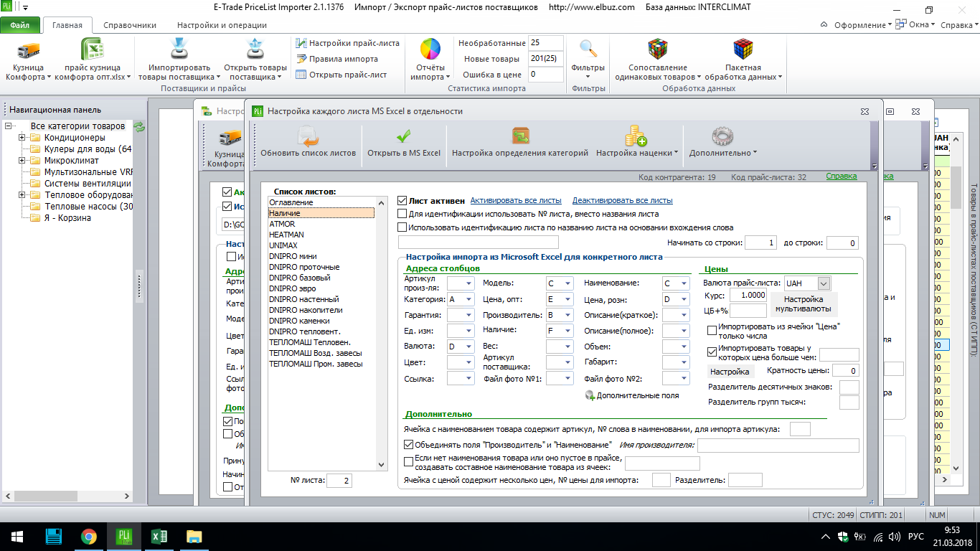Image resolution: width=980 pixels, height=551 pixels.
Task: Open the Наименование column dropdown
Action: [684, 283]
